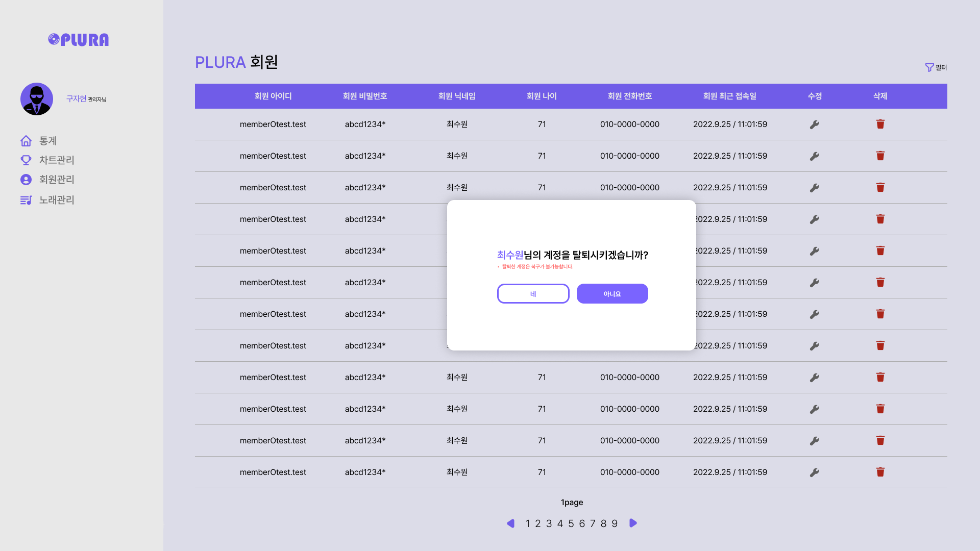This screenshot has height=551, width=980.
Task: Delete last row member via trash icon
Action: (x=880, y=472)
